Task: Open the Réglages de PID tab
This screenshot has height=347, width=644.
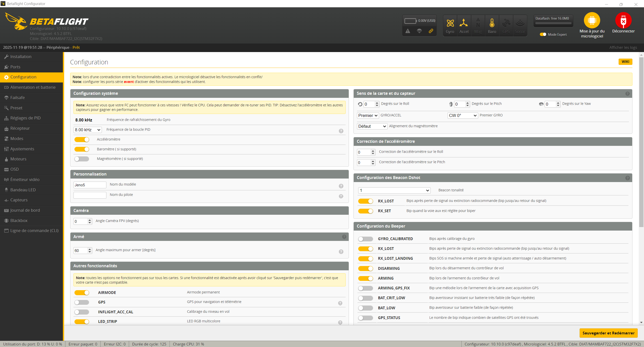Action: (x=25, y=118)
